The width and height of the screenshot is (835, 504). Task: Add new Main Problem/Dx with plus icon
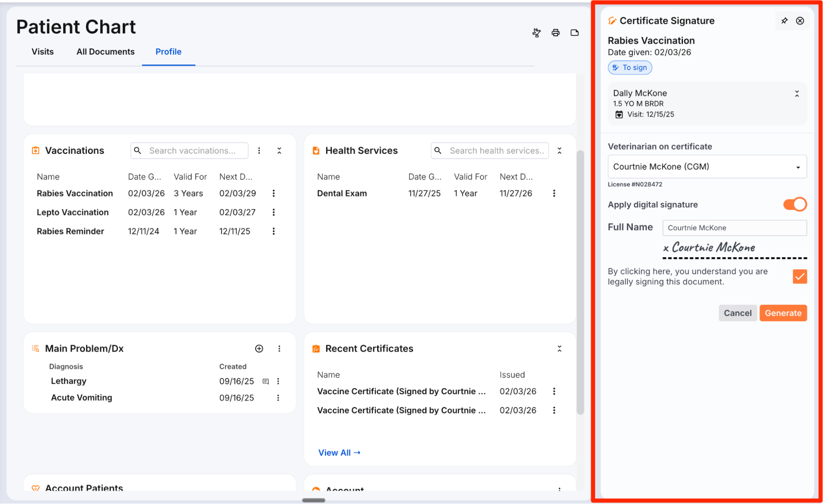pyautogui.click(x=259, y=349)
